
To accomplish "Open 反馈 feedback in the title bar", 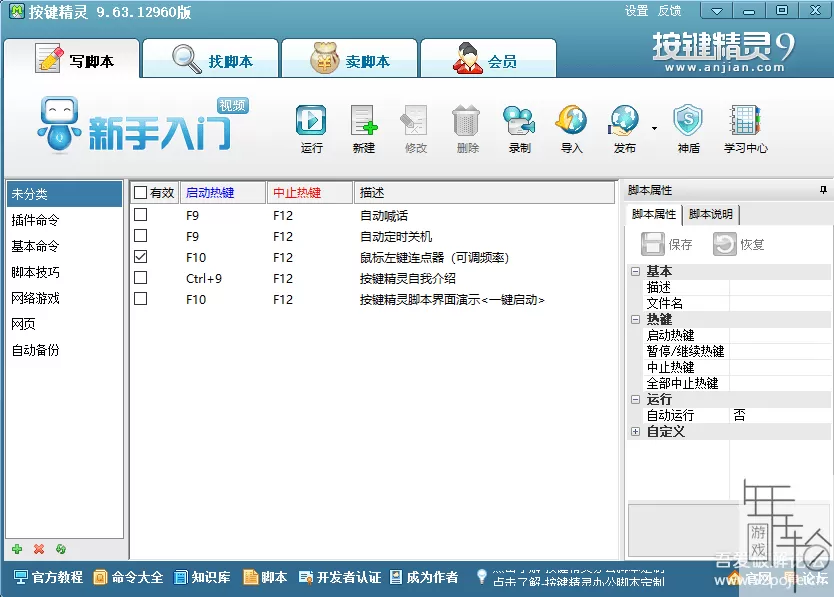I will point(669,11).
